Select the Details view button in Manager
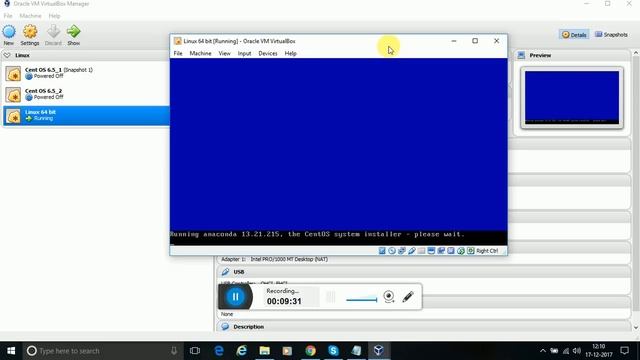Screen dimensions: 640x360 (x=574, y=35)
